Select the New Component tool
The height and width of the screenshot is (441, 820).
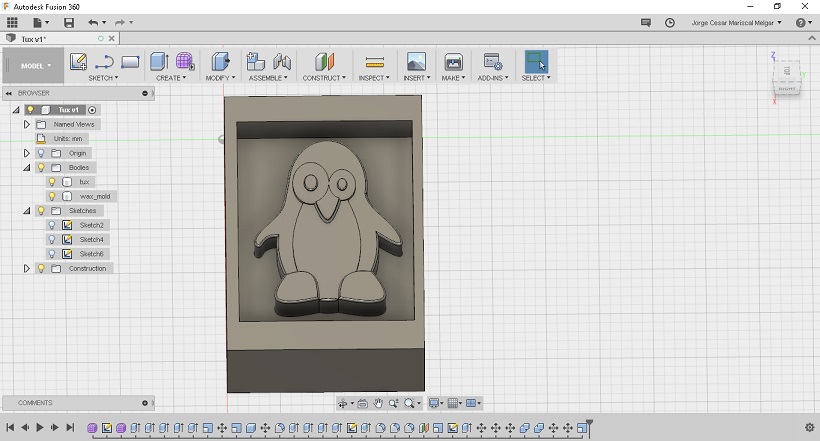coord(256,62)
